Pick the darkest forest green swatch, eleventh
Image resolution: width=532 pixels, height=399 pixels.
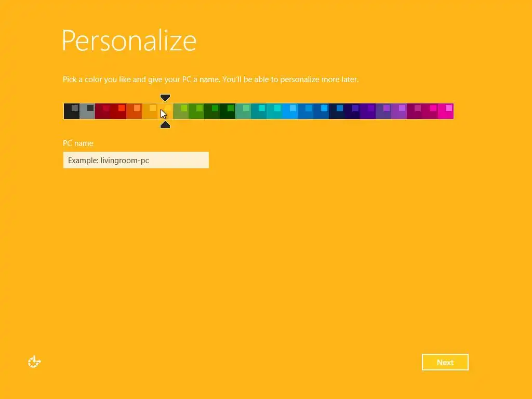(228, 111)
